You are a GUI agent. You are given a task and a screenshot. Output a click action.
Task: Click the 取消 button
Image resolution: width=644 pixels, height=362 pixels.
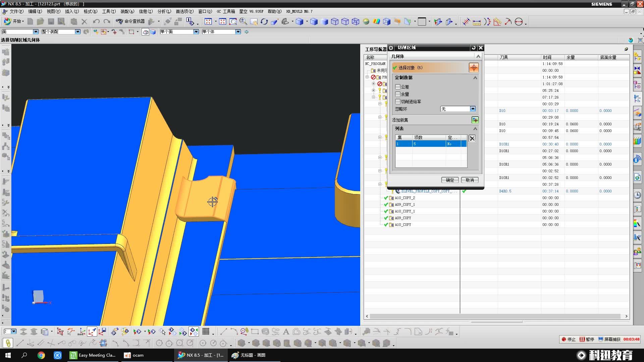[470, 180]
